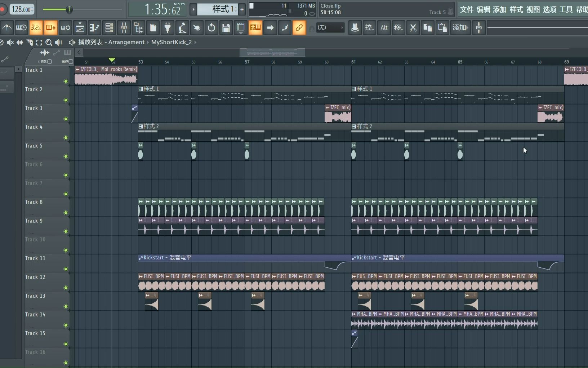Open the plugin picker plug icon
588x368 pixels.
click(168, 28)
